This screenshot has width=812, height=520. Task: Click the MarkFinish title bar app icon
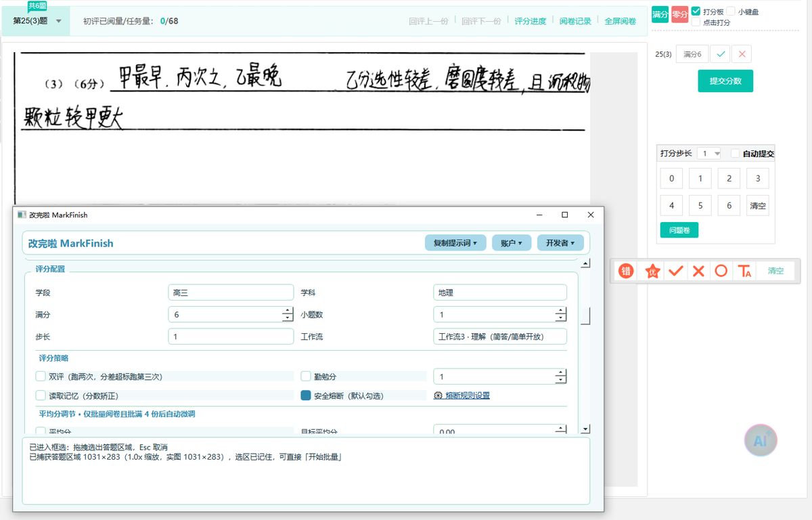tap(22, 215)
